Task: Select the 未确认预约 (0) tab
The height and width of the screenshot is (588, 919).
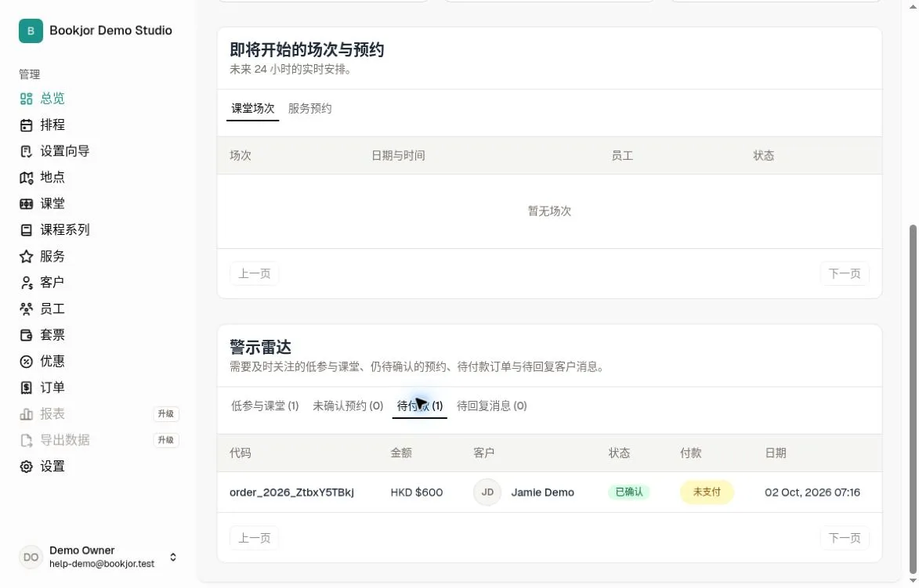Action: pyautogui.click(x=348, y=406)
